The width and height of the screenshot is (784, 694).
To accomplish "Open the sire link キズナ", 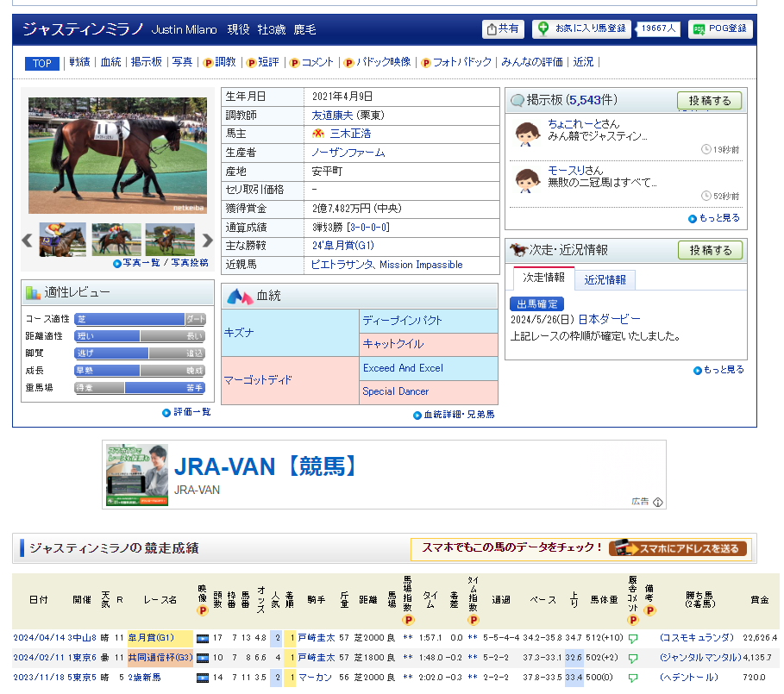I will click(239, 333).
